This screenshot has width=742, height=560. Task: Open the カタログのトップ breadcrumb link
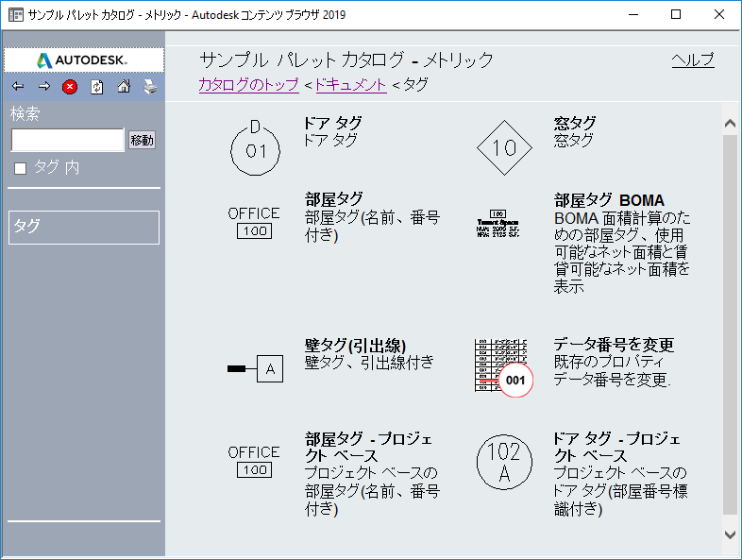tap(249, 84)
